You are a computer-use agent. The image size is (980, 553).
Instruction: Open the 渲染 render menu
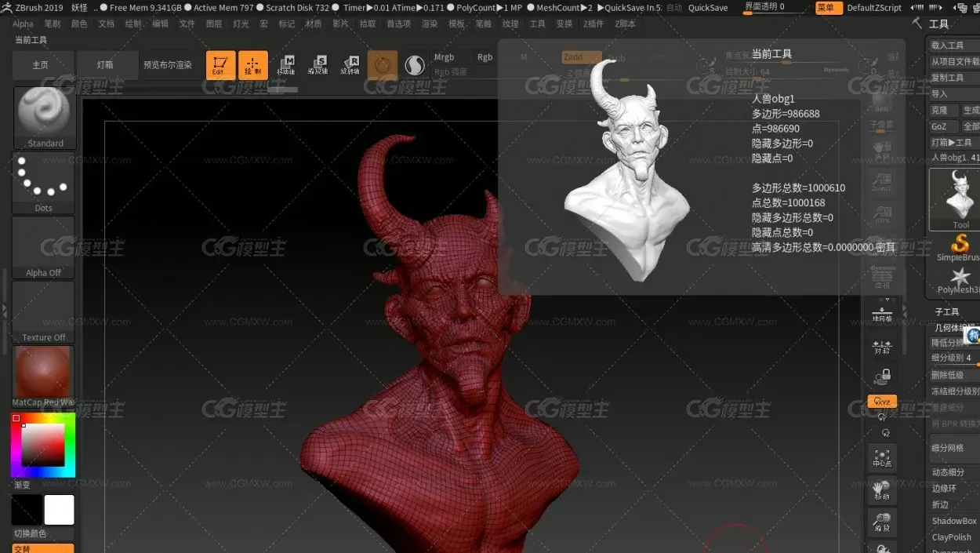(430, 24)
